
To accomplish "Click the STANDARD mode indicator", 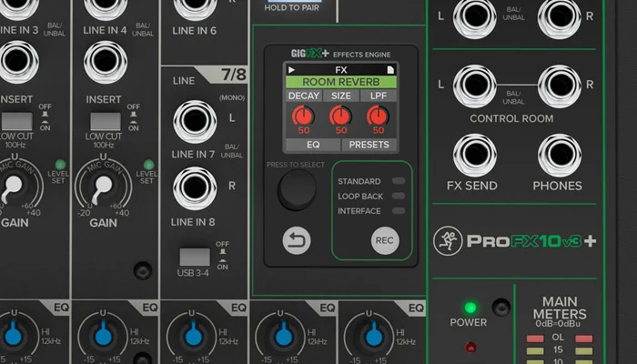I will tap(399, 181).
